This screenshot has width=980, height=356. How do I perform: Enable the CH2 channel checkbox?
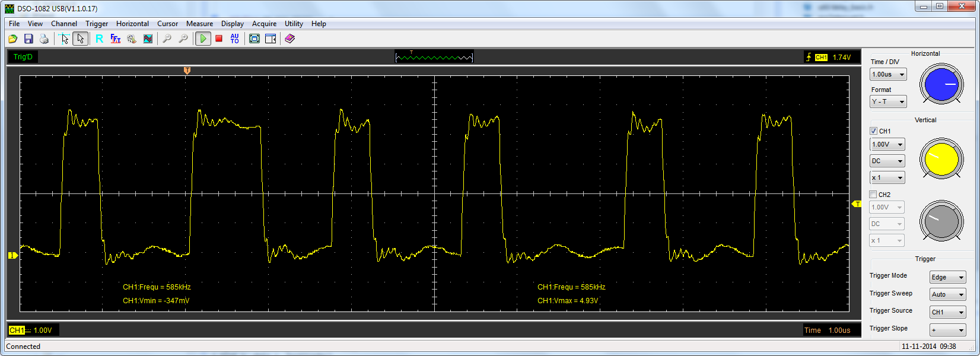[x=873, y=195]
